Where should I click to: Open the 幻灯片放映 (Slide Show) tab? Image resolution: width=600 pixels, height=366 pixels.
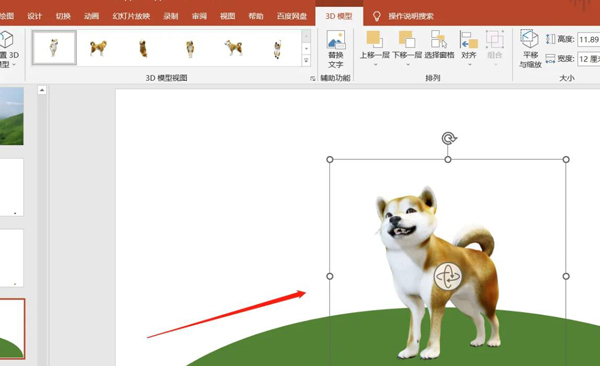click(x=131, y=16)
